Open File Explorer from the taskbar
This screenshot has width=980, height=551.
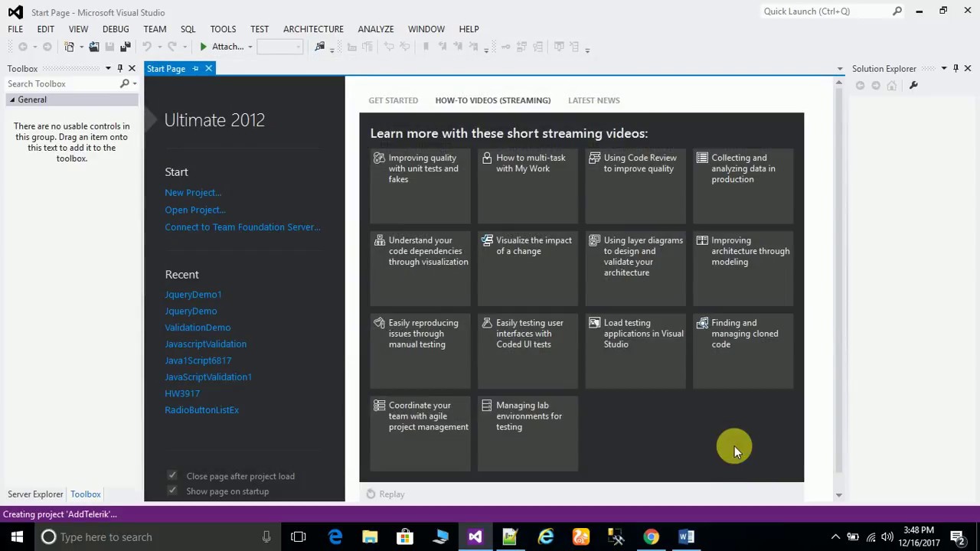(370, 536)
